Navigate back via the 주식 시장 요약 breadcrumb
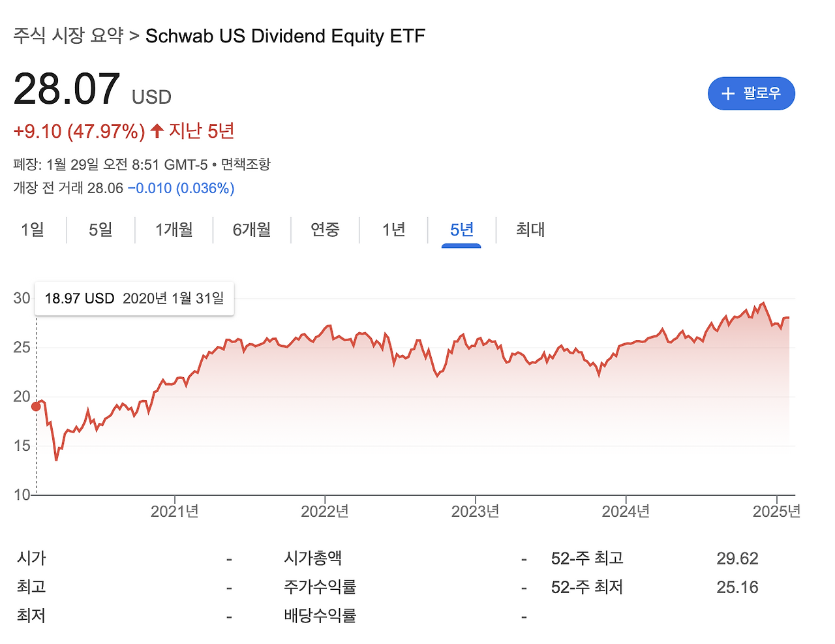 click(67, 37)
